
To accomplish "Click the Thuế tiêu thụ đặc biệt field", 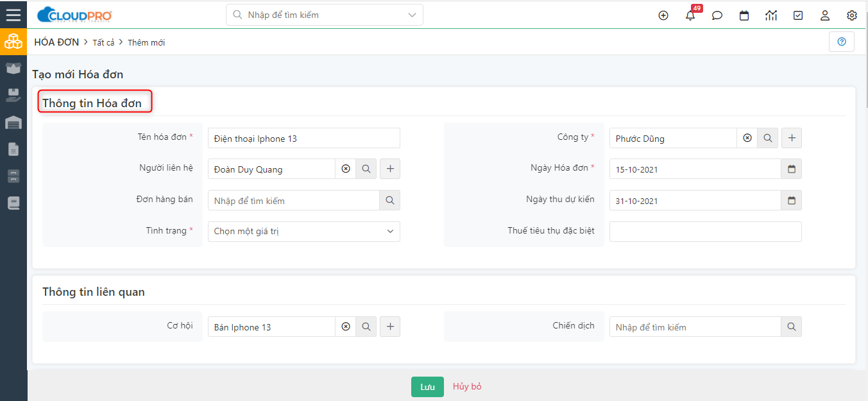I will 706,232.
